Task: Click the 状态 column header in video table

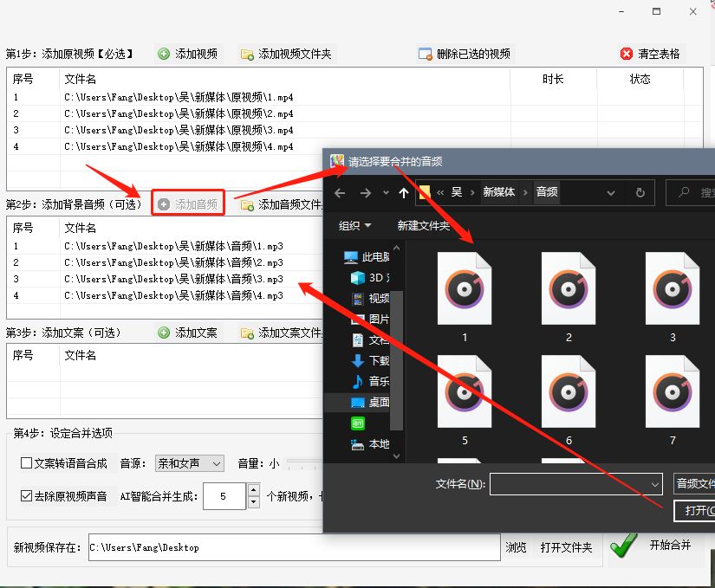Action: (640, 80)
